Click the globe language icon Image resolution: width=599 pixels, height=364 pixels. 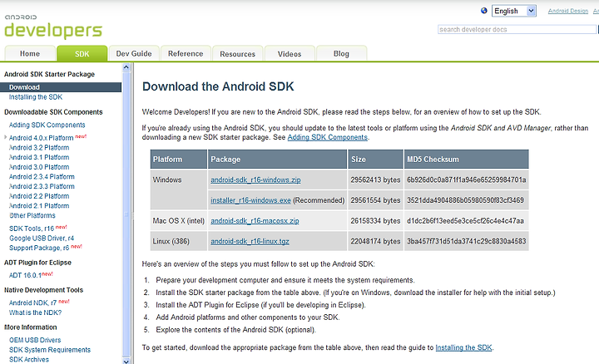coord(484,11)
